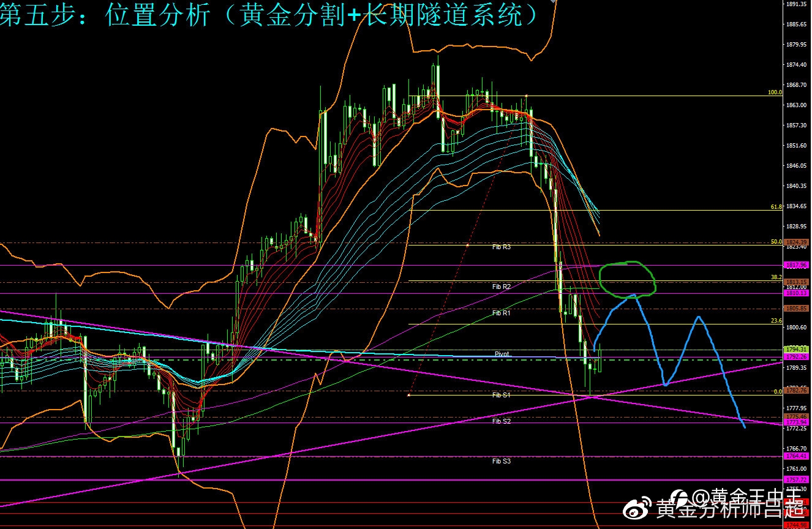812x529 pixels.
Task: Click the 1824.39 price tag
Action: click(796, 242)
